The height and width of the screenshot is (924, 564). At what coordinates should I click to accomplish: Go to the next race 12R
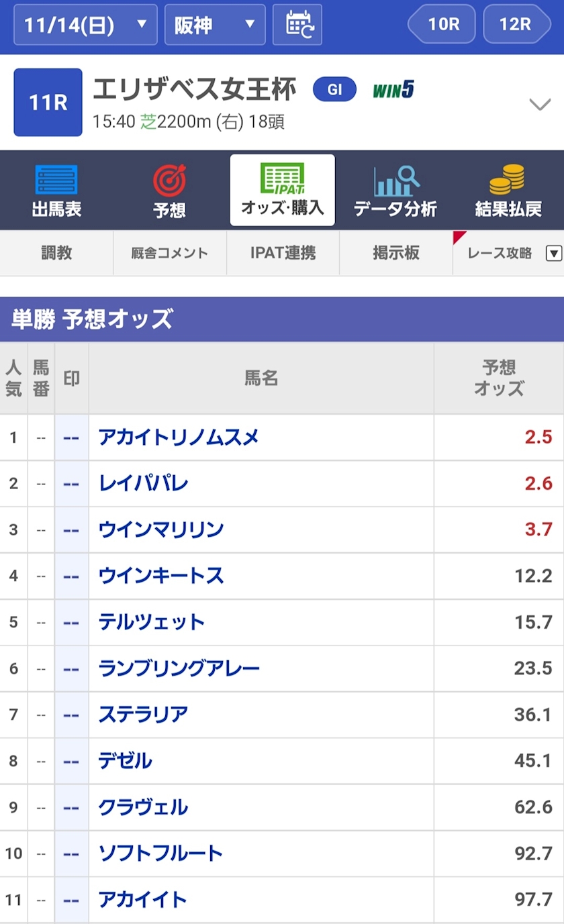(x=516, y=24)
